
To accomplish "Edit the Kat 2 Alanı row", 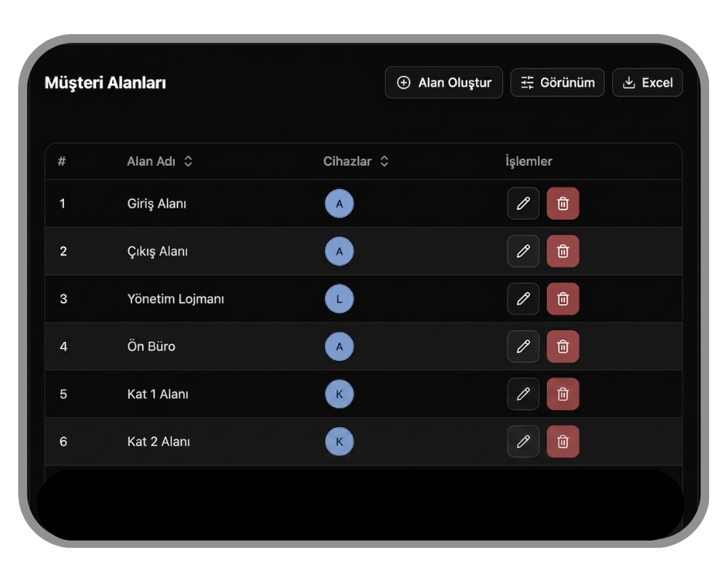I will point(523,442).
